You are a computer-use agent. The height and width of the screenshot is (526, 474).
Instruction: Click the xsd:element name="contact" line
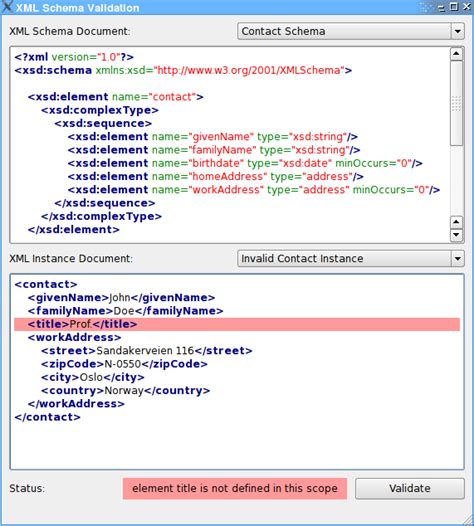point(115,97)
